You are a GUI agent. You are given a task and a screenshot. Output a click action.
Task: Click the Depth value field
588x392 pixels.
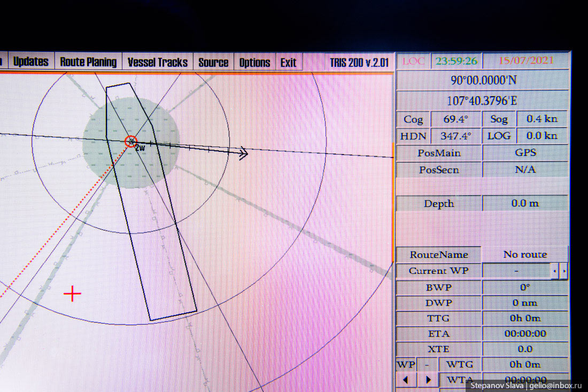pyautogui.click(x=525, y=203)
